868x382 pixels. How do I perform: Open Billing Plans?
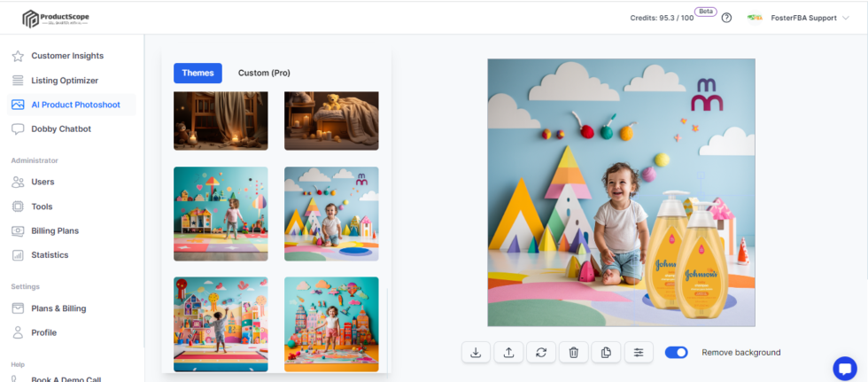point(55,230)
